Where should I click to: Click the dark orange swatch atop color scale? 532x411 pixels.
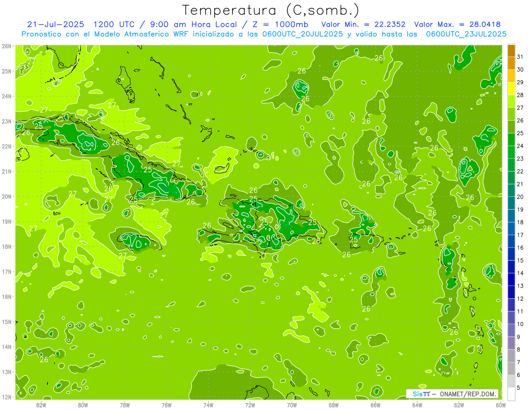coord(511,51)
